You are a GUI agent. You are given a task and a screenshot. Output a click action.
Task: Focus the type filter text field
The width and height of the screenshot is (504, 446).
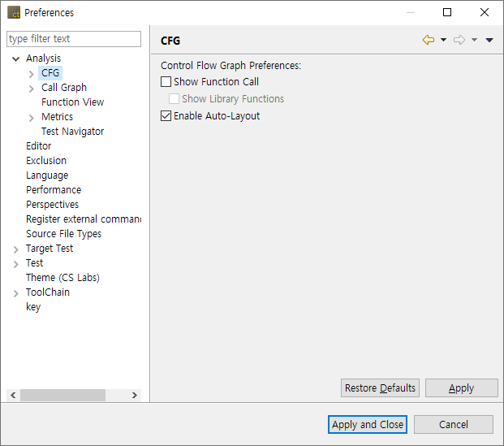74,39
